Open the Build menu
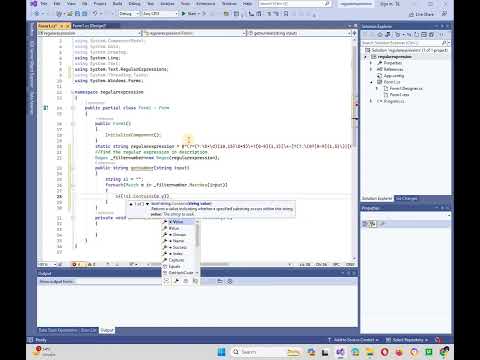This screenshot has height=360, width=480. pyautogui.click(x=117, y=4)
